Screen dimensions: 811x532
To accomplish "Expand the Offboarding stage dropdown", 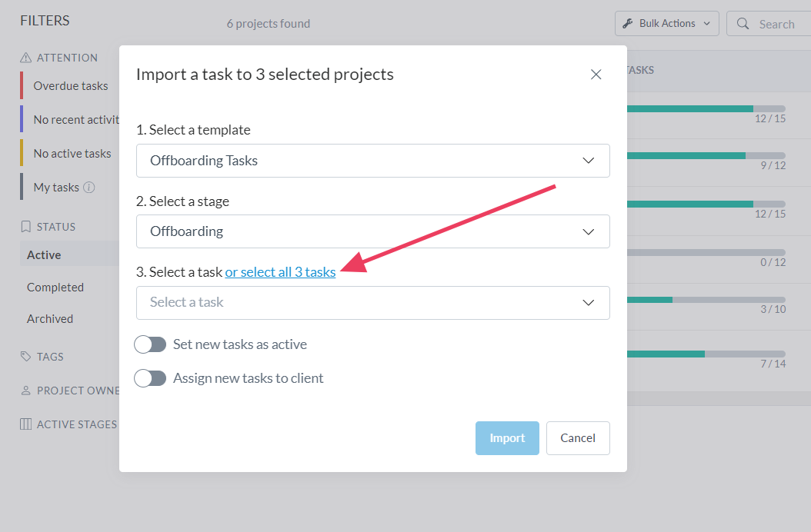I will (372, 231).
